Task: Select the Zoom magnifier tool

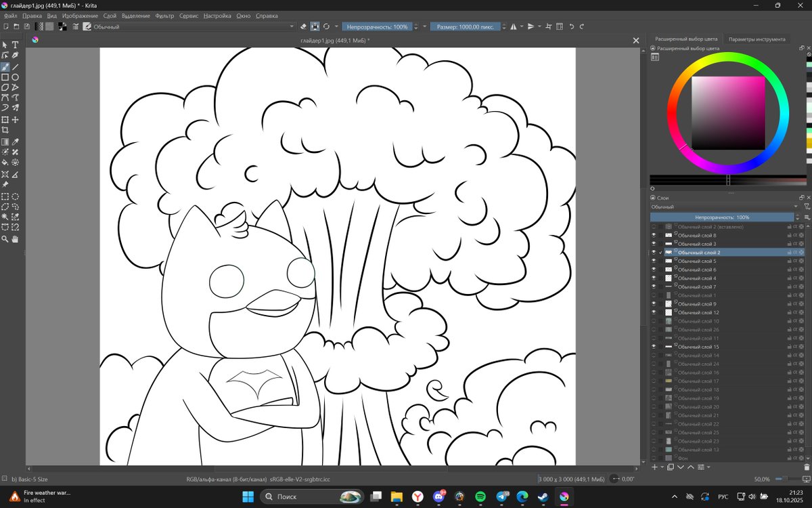Action: tap(5, 239)
